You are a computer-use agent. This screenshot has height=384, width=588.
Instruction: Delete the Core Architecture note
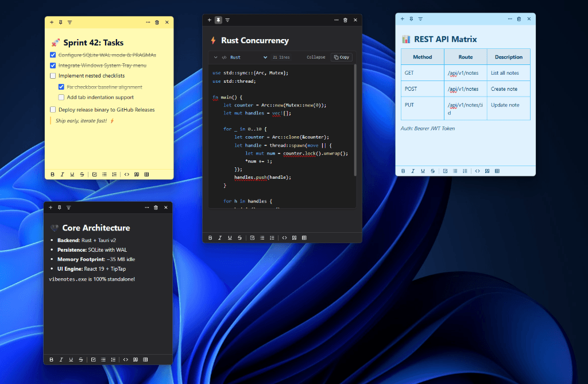(x=156, y=208)
